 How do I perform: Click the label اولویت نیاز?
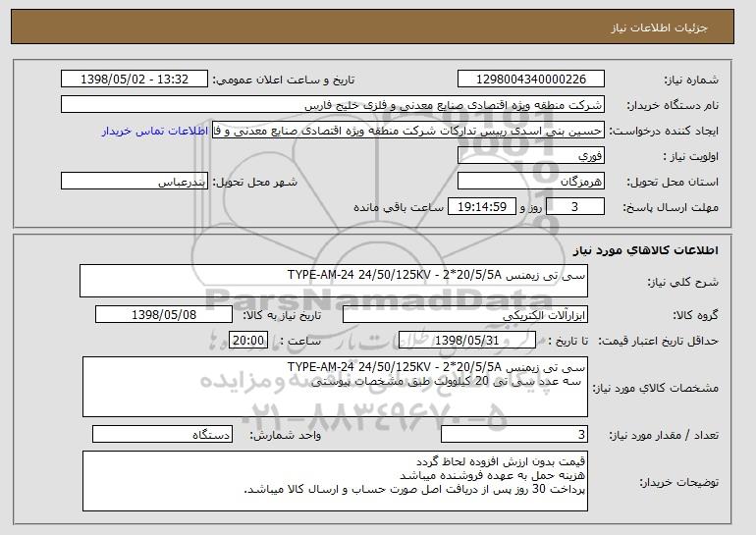(x=691, y=157)
